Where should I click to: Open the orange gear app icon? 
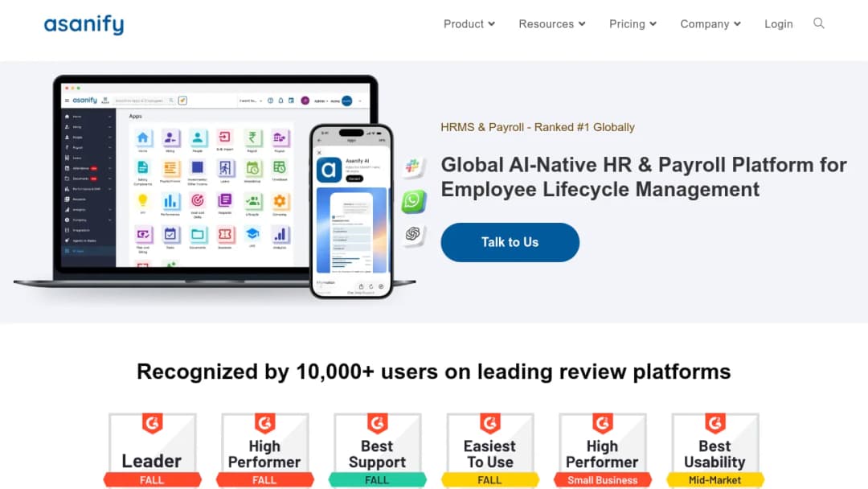click(280, 201)
